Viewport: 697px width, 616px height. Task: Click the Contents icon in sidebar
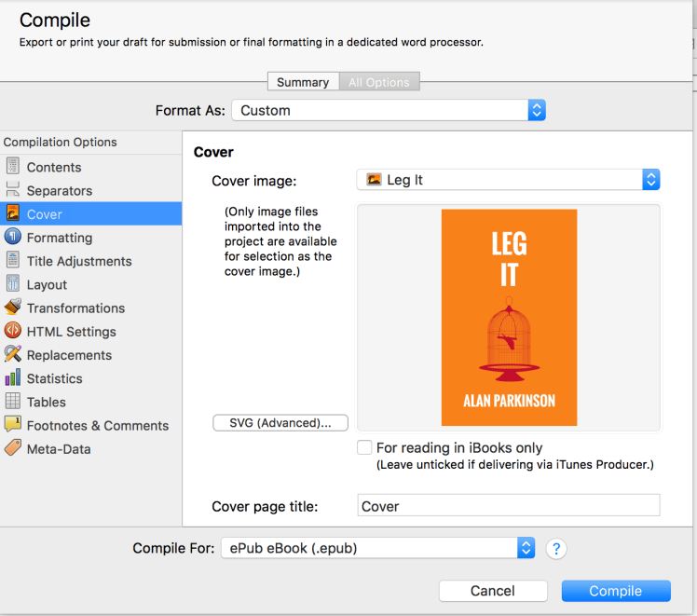pyautogui.click(x=13, y=167)
